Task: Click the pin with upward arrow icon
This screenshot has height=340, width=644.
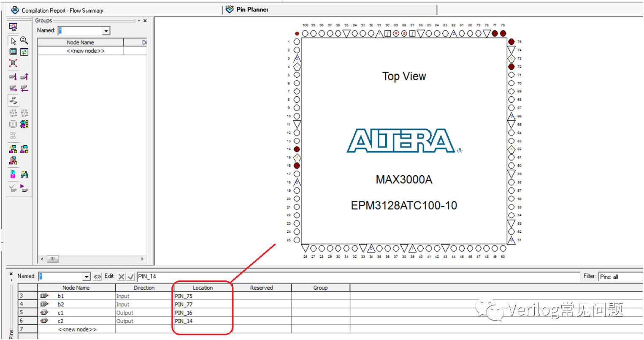Action: pos(24,77)
